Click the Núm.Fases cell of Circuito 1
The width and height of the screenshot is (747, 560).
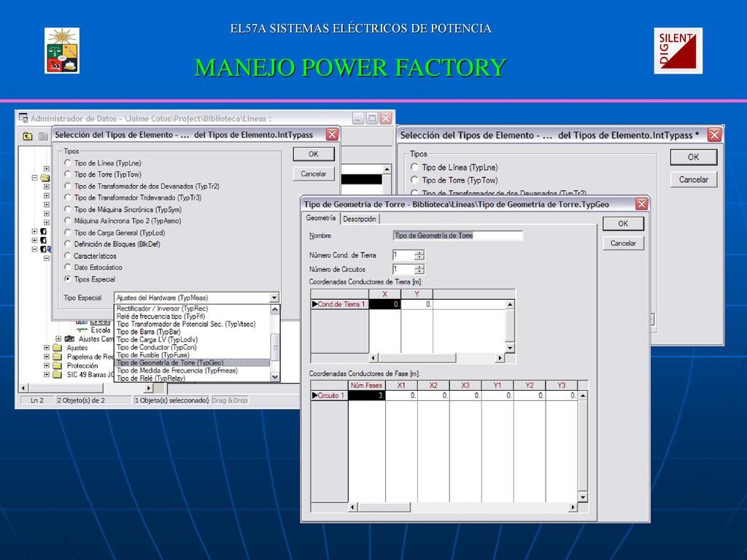[367, 396]
